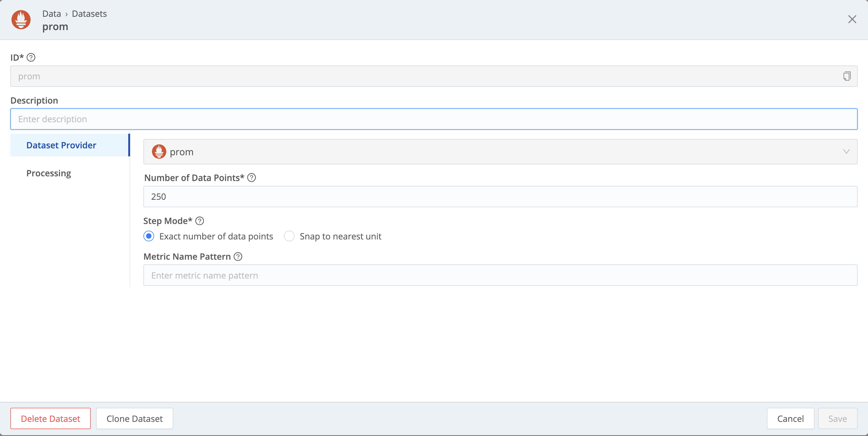Clone the prom dataset
This screenshot has width=868, height=436.
pyautogui.click(x=134, y=418)
